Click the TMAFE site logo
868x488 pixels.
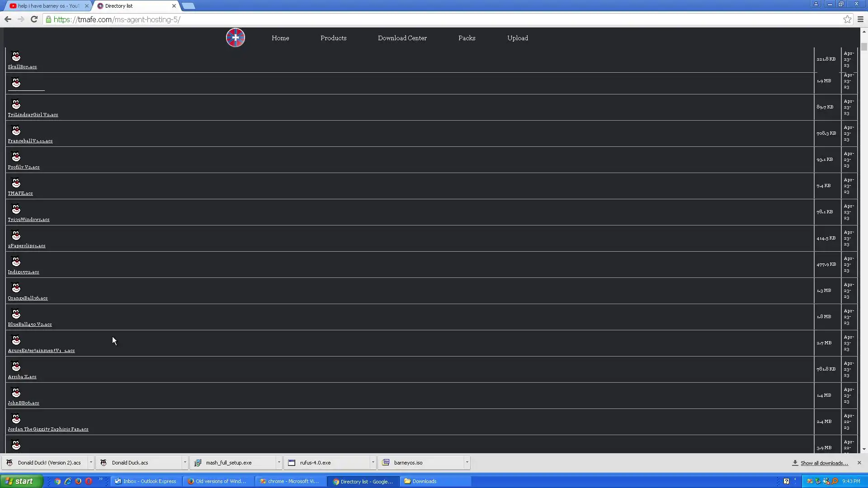(x=235, y=38)
